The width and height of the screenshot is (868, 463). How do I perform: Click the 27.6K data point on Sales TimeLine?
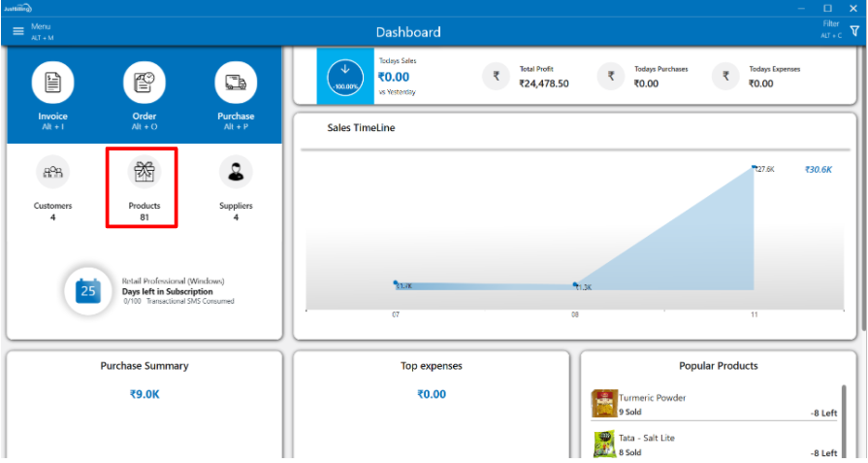click(754, 168)
